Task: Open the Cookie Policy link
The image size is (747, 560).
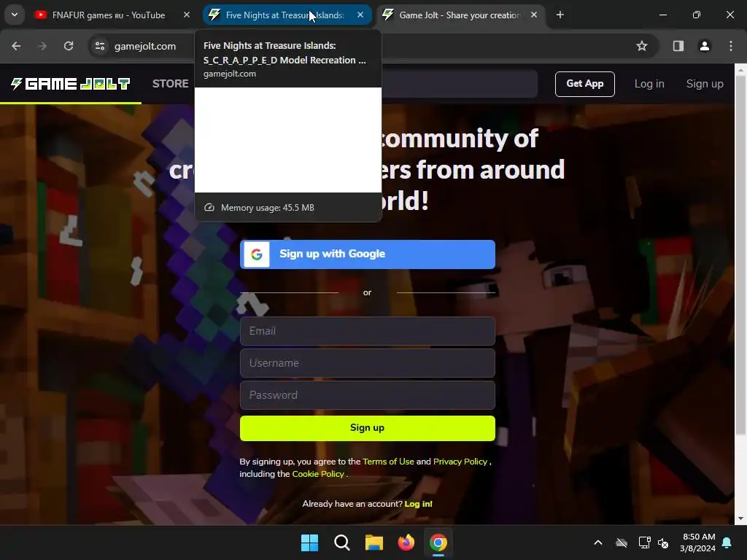Action: tap(318, 474)
